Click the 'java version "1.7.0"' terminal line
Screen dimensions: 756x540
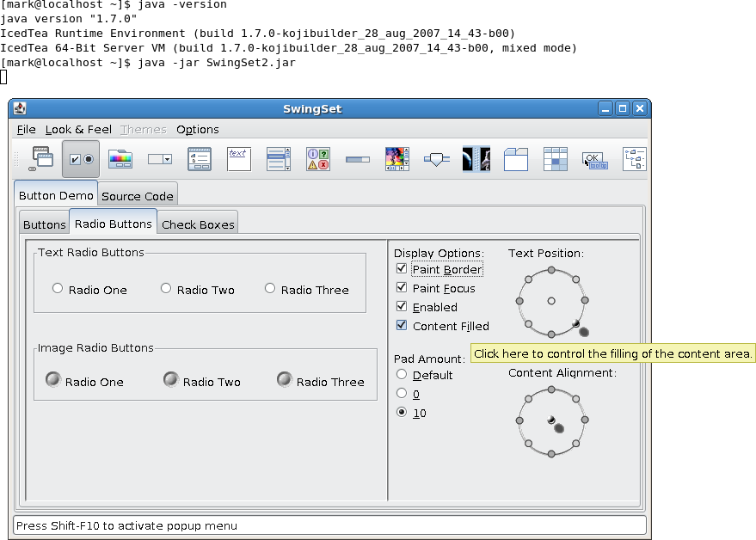click(69, 19)
